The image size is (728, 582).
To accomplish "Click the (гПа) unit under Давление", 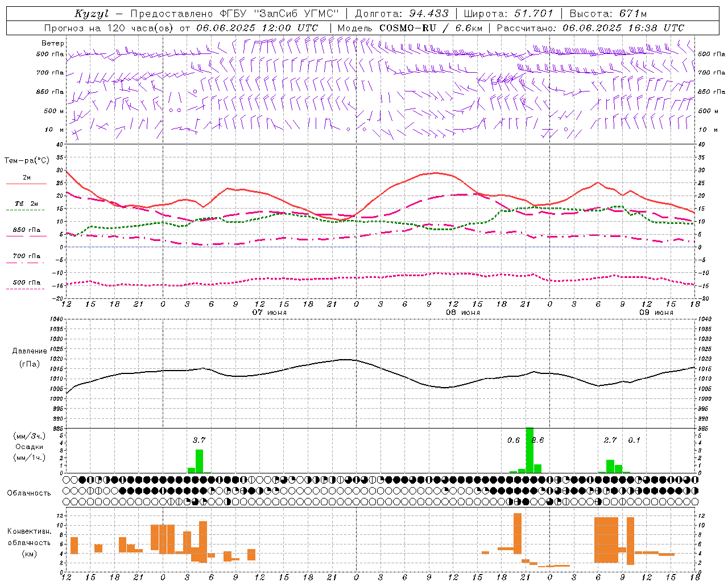I will 29,364.
